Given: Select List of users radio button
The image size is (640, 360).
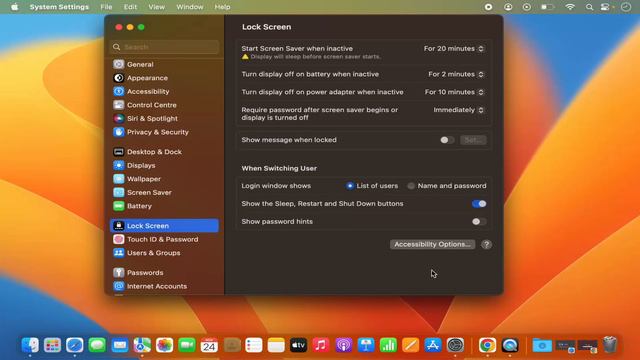Looking at the screenshot, I should [350, 186].
